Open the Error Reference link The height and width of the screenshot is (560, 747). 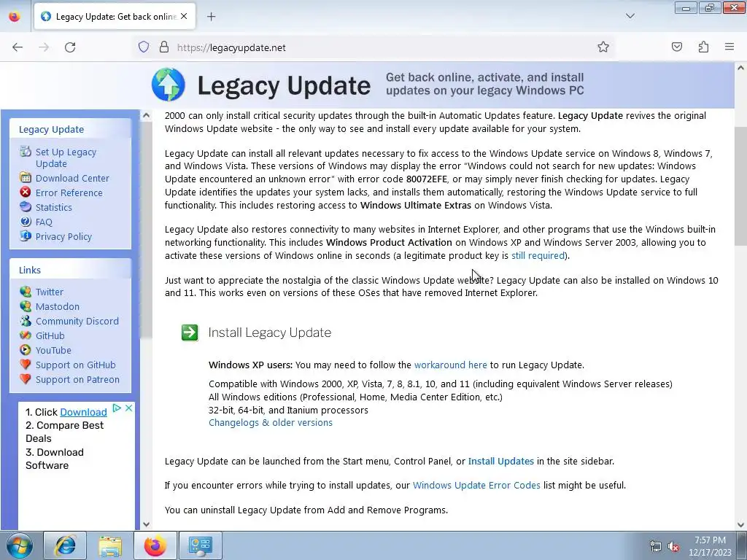[69, 192]
